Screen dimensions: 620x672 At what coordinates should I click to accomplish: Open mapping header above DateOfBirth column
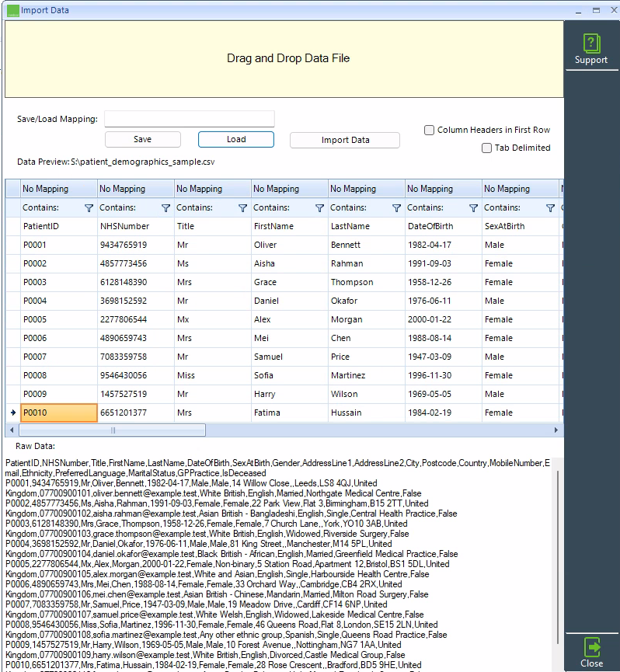444,189
